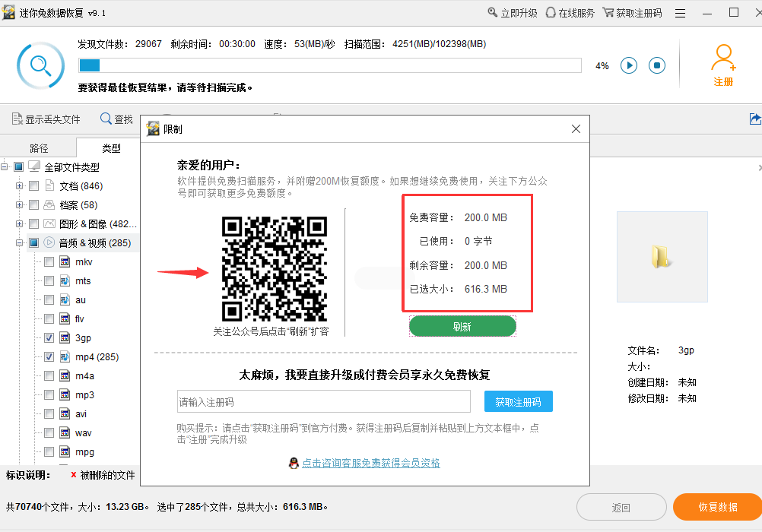The height and width of the screenshot is (532, 762).
Task: Collapse the 全部文件类型 tree root
Action: [x=4, y=166]
